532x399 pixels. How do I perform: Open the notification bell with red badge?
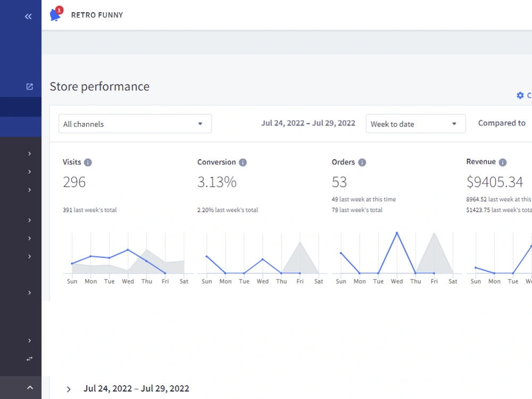click(56, 14)
